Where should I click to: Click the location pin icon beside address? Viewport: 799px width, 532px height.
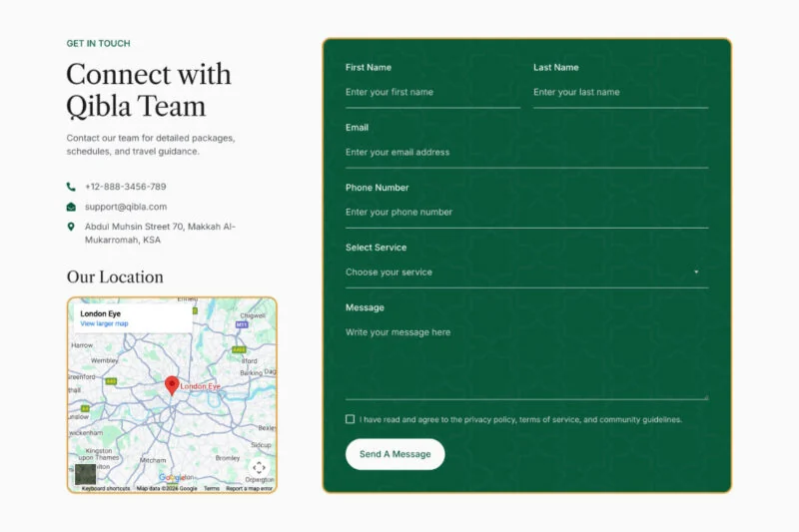point(71,227)
